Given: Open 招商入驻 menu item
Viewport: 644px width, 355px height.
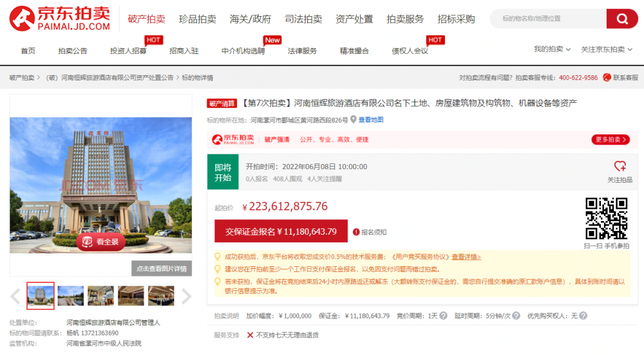Looking at the screenshot, I should [x=184, y=51].
